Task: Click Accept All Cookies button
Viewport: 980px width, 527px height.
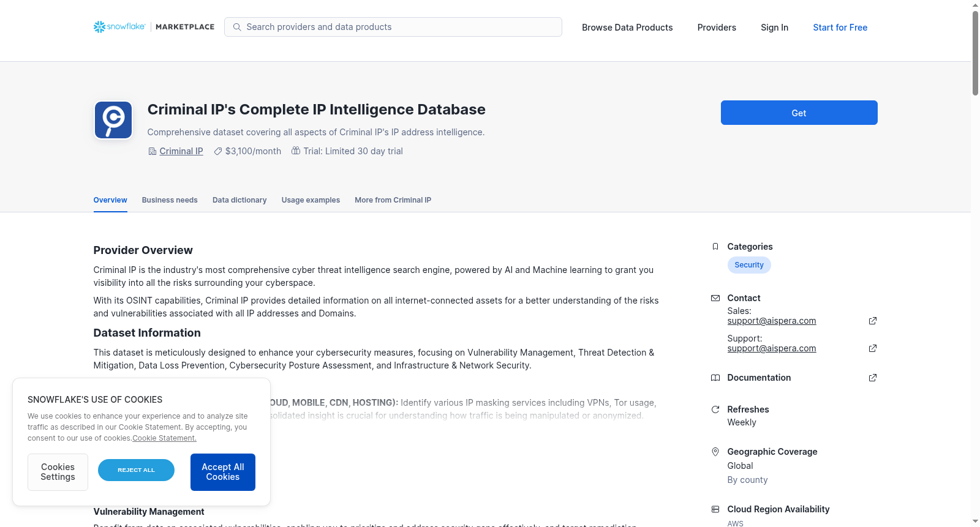Action: click(x=223, y=472)
